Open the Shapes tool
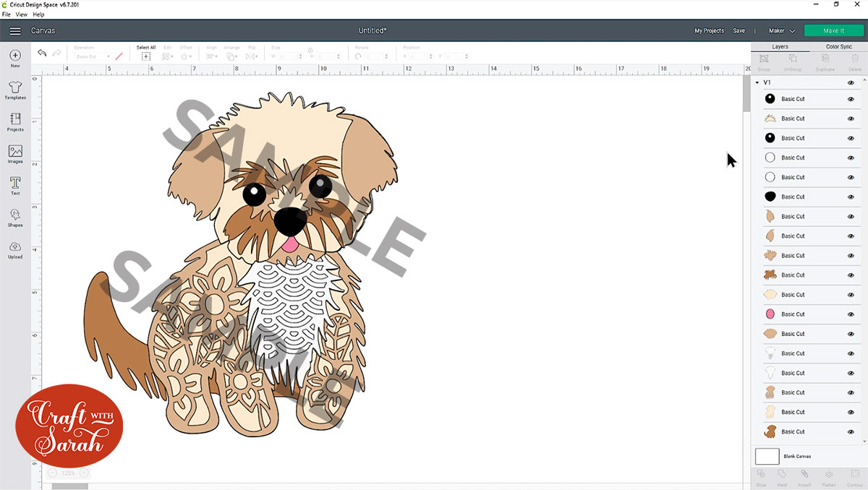Screen dimensions: 868x490 [15, 217]
